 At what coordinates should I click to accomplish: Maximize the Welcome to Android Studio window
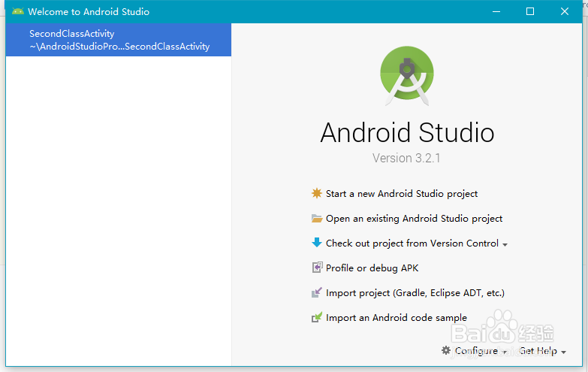(530, 11)
